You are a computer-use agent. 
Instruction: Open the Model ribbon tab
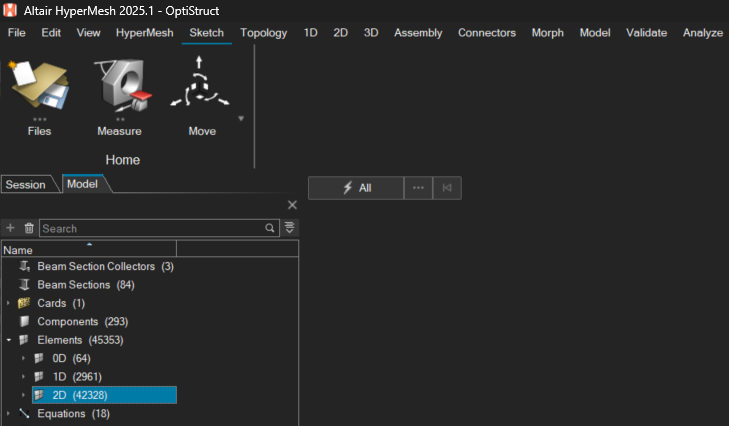click(x=595, y=33)
